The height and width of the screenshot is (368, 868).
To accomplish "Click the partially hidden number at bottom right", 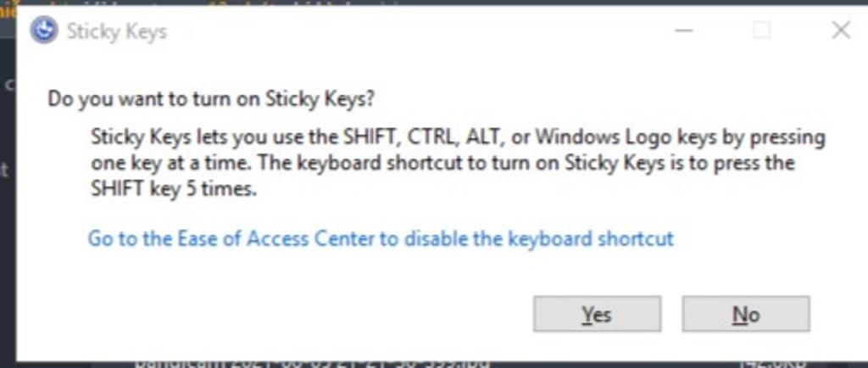I will tap(773, 364).
